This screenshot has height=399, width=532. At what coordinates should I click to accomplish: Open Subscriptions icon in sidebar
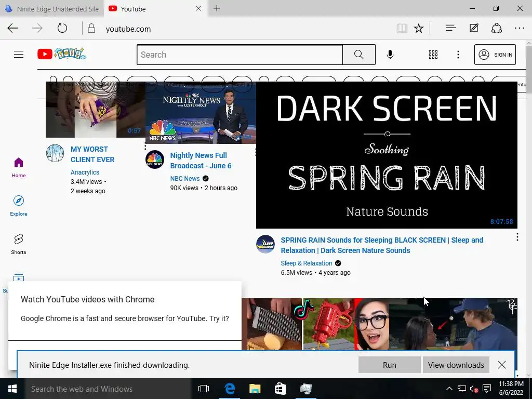click(x=19, y=277)
